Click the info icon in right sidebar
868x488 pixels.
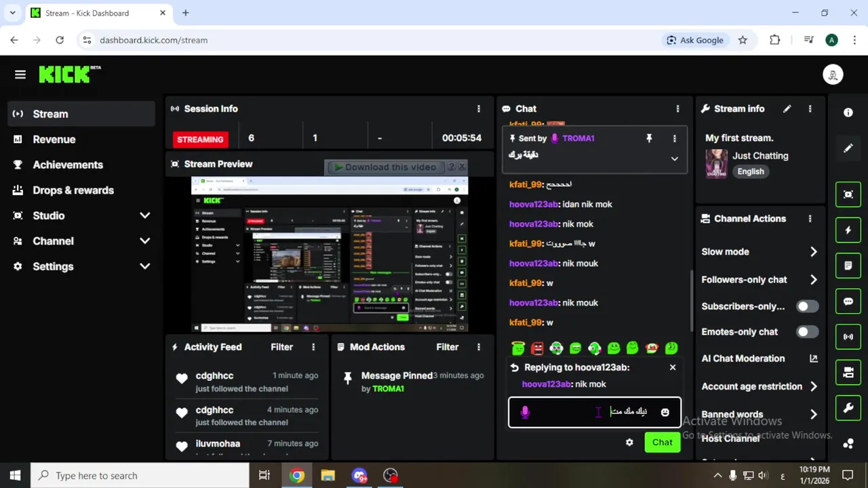[848, 113]
